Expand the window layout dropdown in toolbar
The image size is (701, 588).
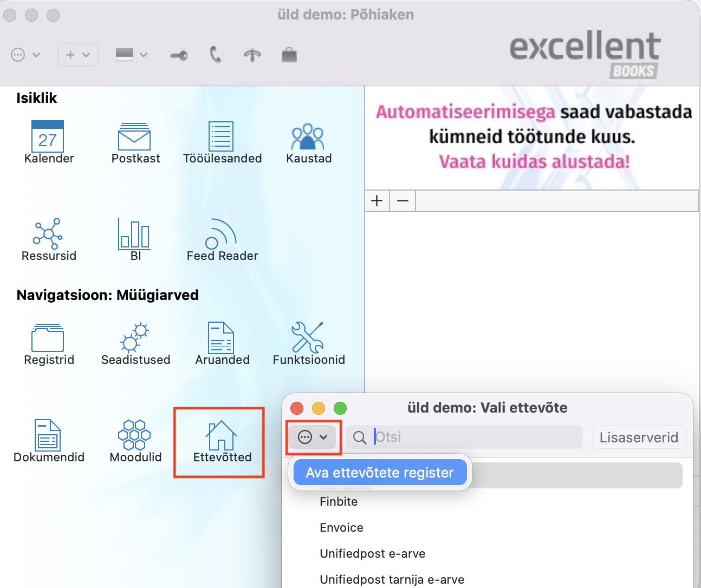click(132, 55)
